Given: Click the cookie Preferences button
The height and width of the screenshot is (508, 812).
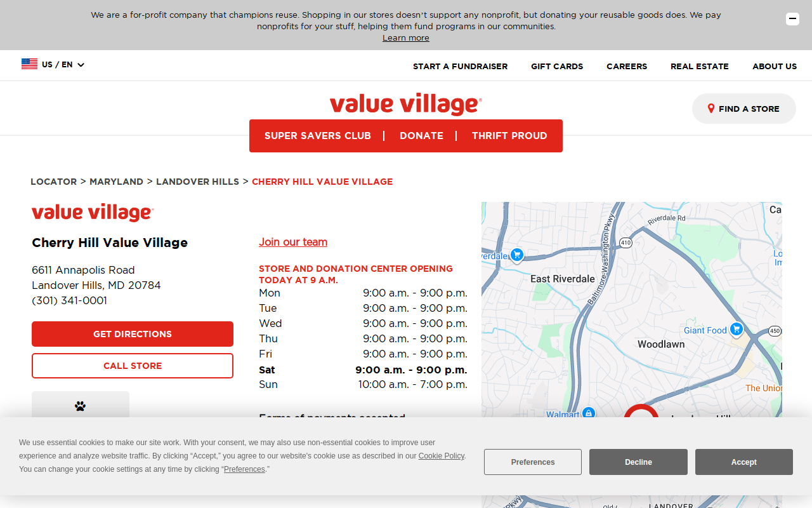Looking at the screenshot, I should (x=533, y=462).
